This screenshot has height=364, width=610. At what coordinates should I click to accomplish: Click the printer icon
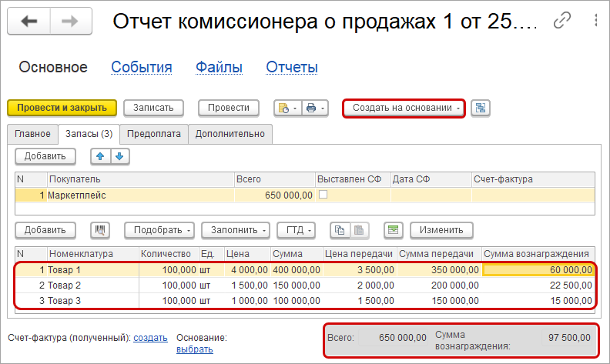tap(311, 108)
